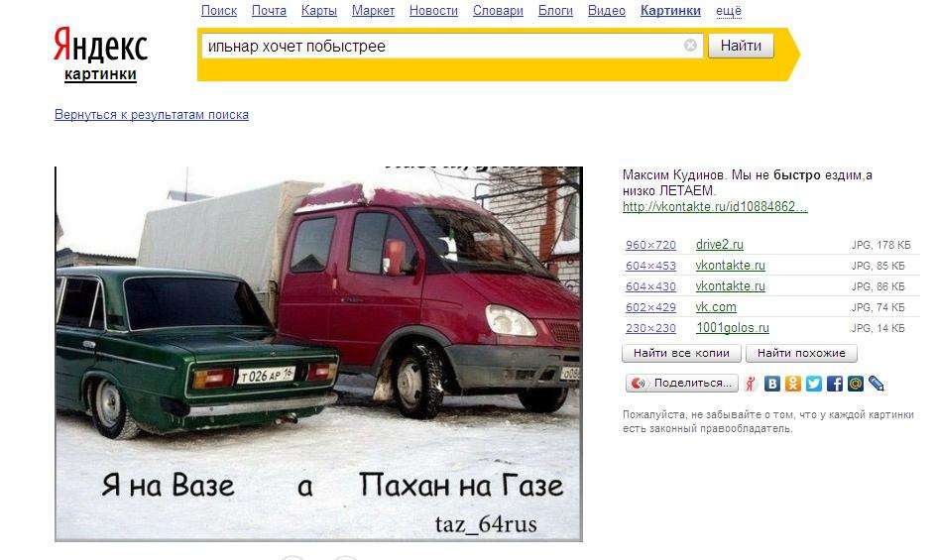This screenshot has height=560, width=935.
Task: Share via the LiveJournal pencil icon
Action: pos(876,384)
